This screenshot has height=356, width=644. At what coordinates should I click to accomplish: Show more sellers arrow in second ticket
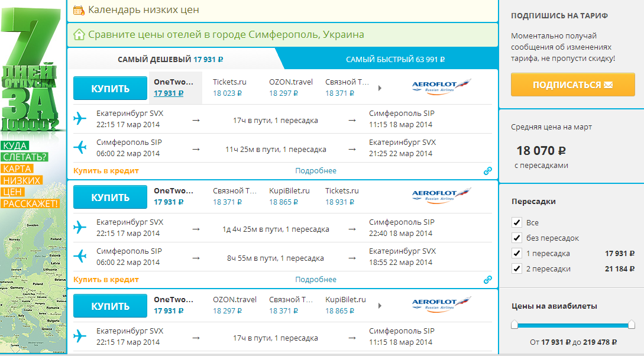click(x=380, y=197)
